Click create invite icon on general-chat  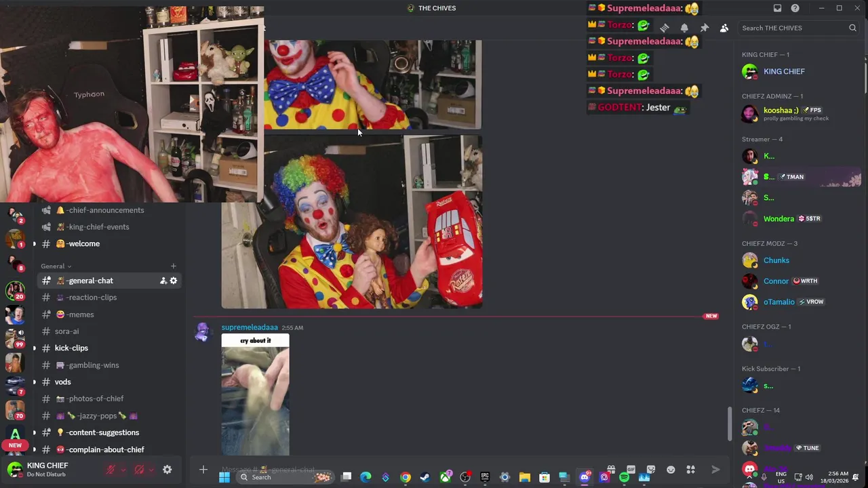tap(163, 281)
